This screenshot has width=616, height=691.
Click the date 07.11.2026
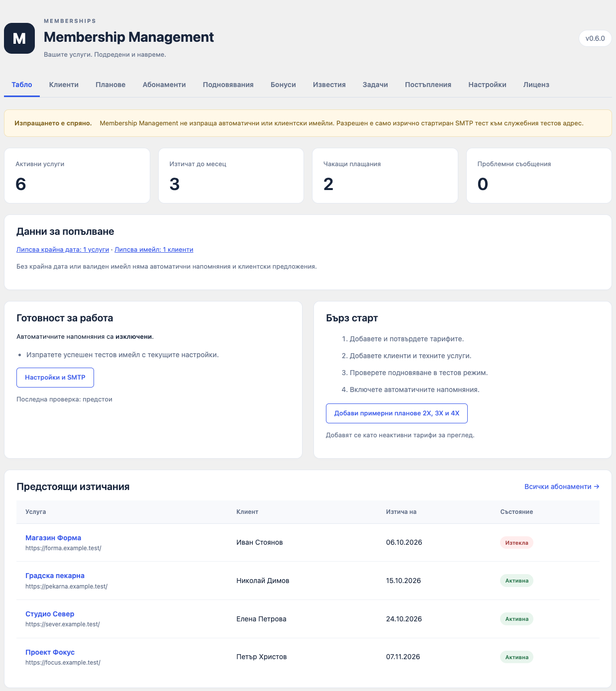coord(403,657)
